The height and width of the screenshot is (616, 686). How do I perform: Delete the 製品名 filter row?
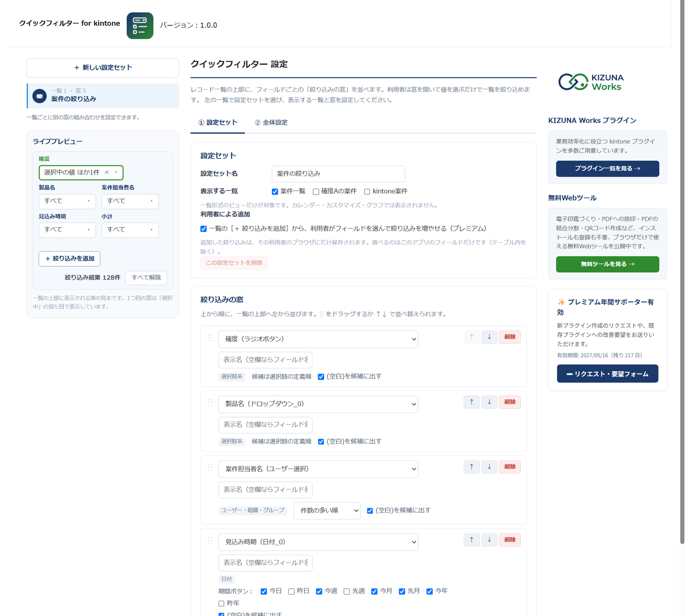(x=510, y=402)
